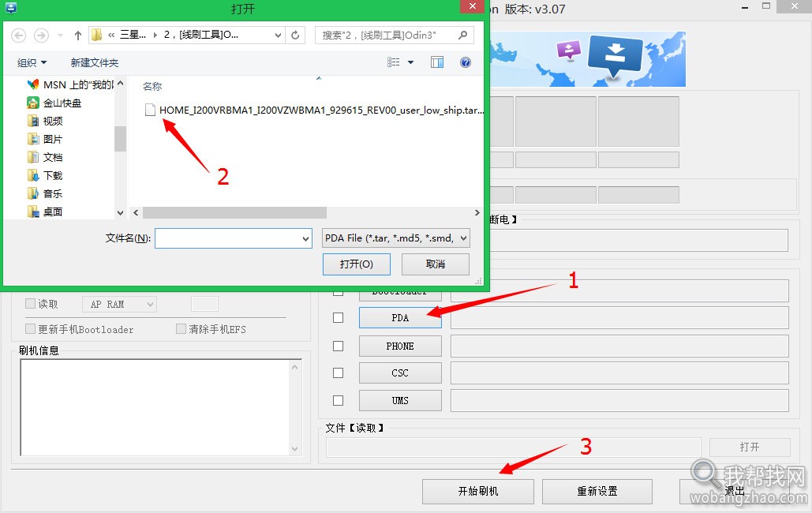Click the up-one-level arrow in file dialog
Image resolution: width=812 pixels, height=513 pixels.
coord(78,35)
